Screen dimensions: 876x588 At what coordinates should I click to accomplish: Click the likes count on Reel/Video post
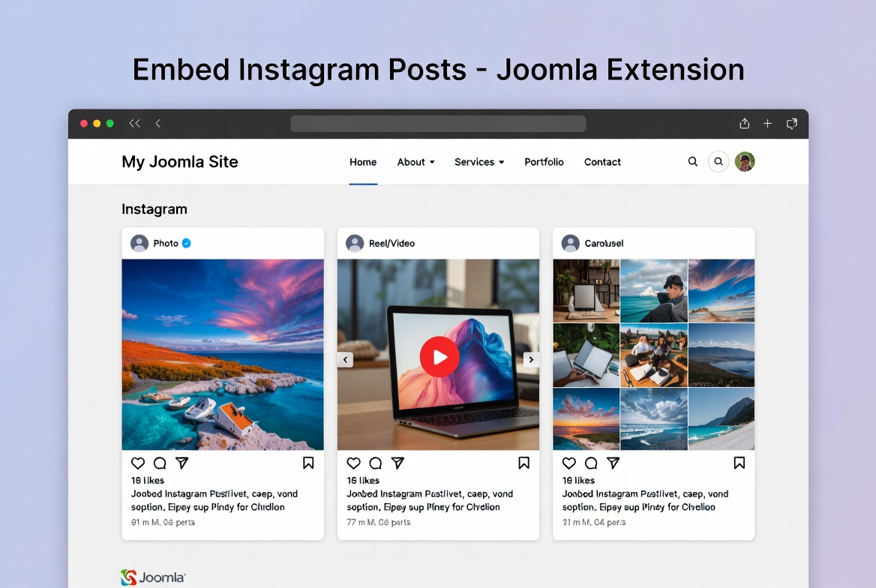click(x=363, y=480)
